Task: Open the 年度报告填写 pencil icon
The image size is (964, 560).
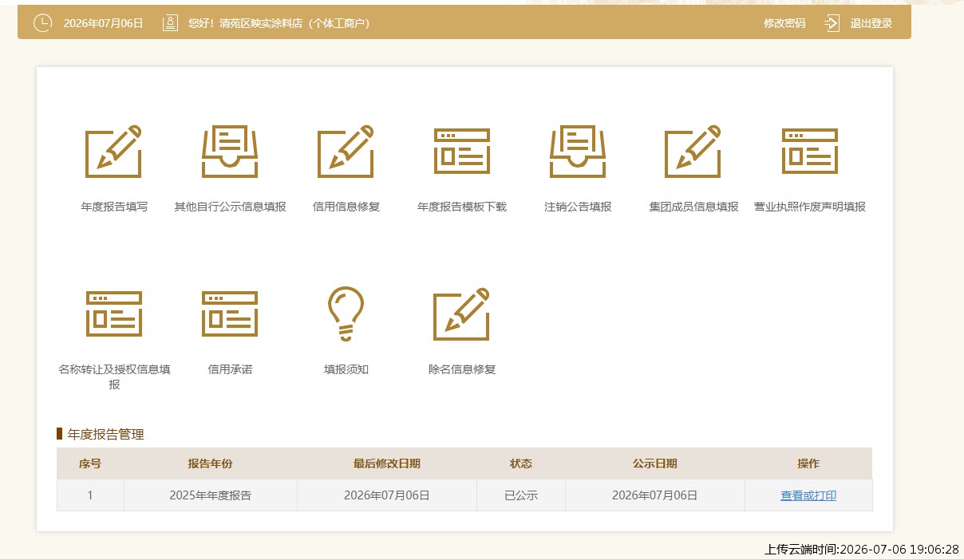Action: point(113,152)
